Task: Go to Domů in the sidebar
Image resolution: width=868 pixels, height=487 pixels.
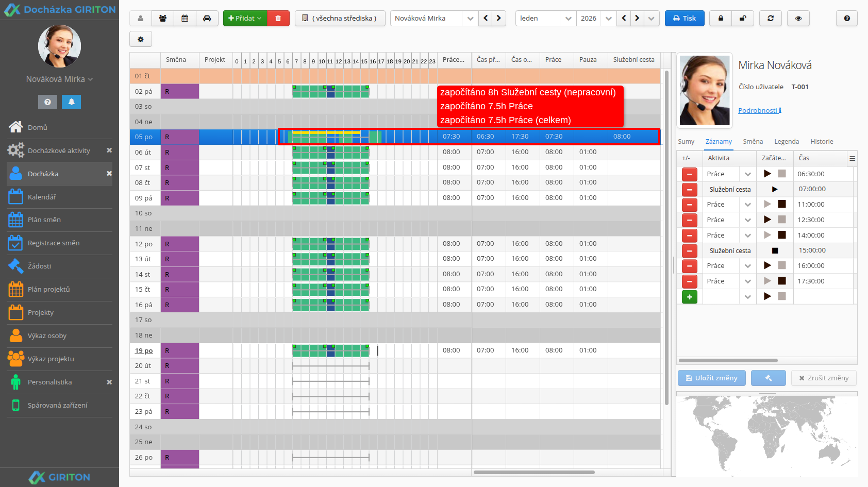Action: (59, 127)
